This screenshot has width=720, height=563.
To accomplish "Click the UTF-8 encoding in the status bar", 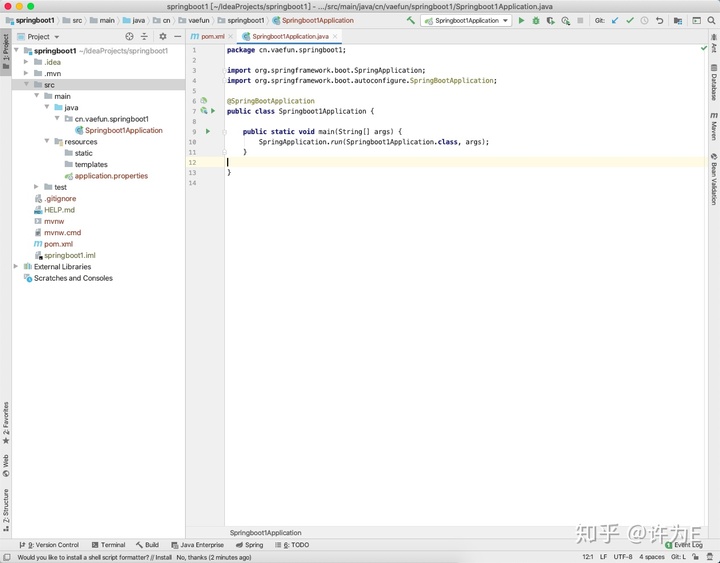I will [623, 557].
